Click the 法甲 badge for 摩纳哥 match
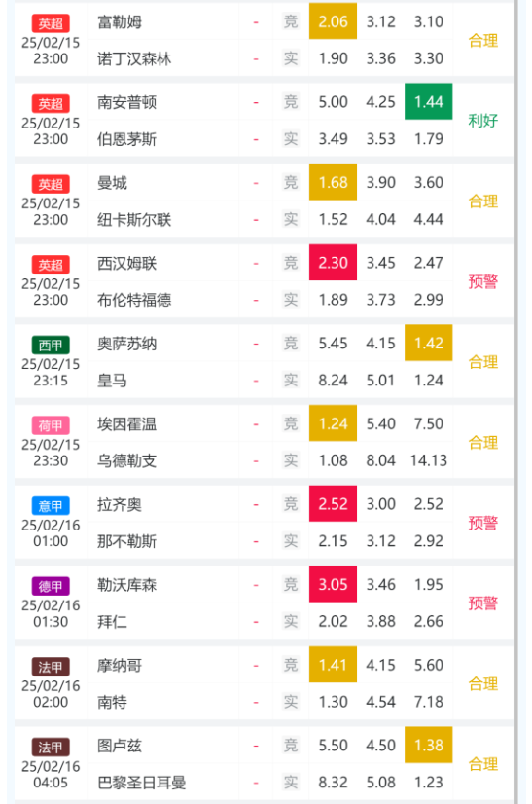Image resolution: width=532 pixels, height=804 pixels. click(x=51, y=667)
